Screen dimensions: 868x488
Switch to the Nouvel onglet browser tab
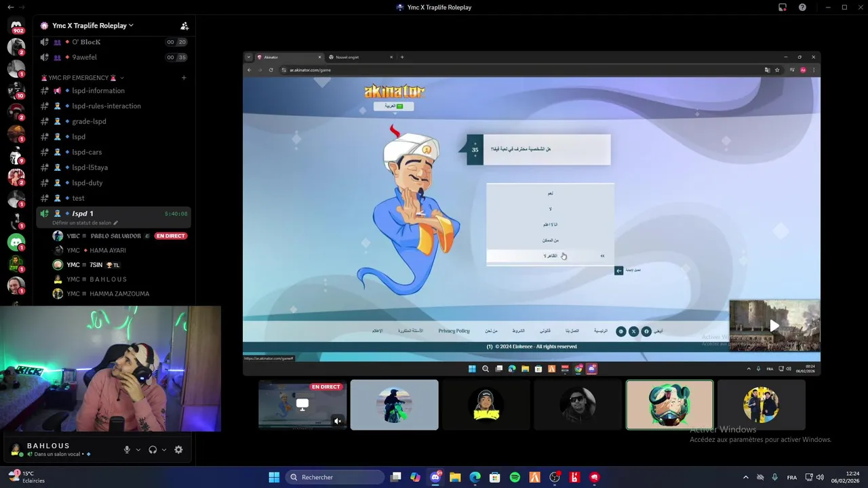(x=360, y=57)
